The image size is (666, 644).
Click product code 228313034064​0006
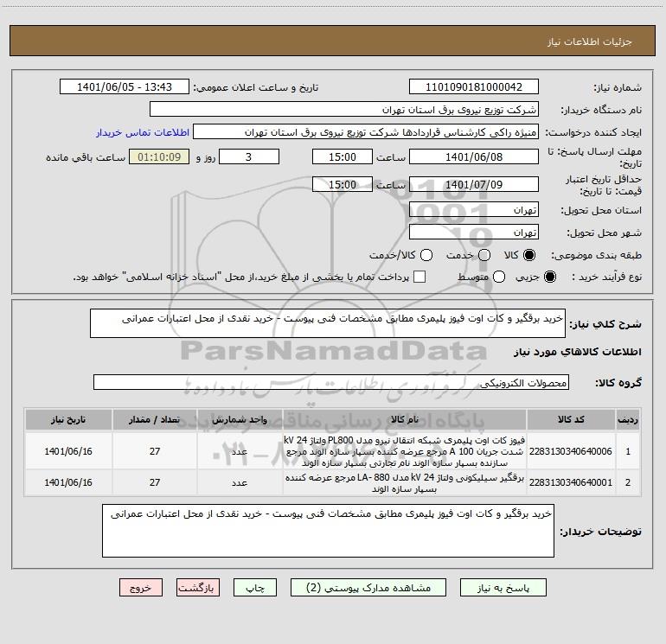point(571,451)
